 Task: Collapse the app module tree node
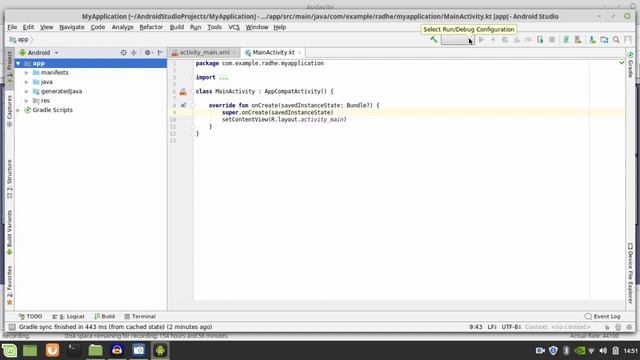pyautogui.click(x=18, y=63)
